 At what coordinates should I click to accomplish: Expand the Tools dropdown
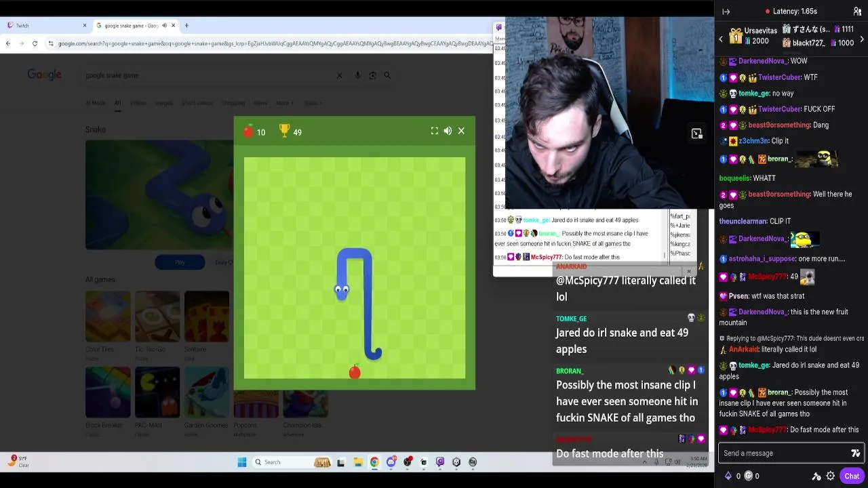coord(311,103)
